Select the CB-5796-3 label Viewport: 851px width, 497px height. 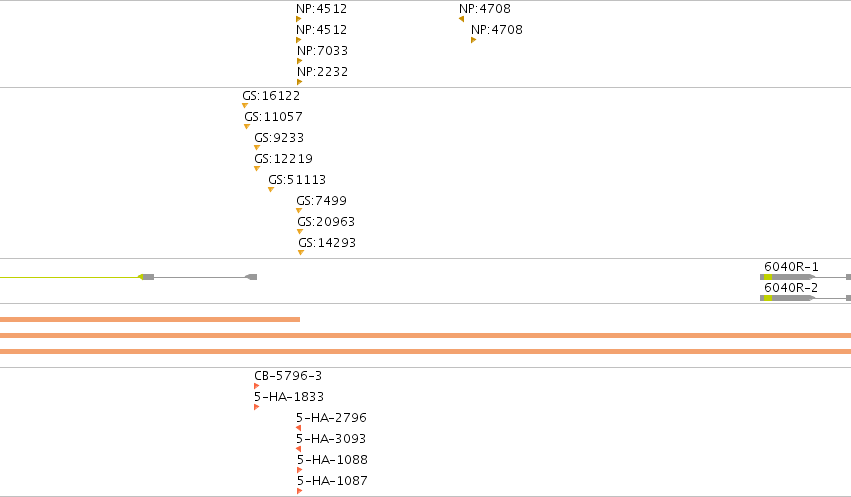288,376
